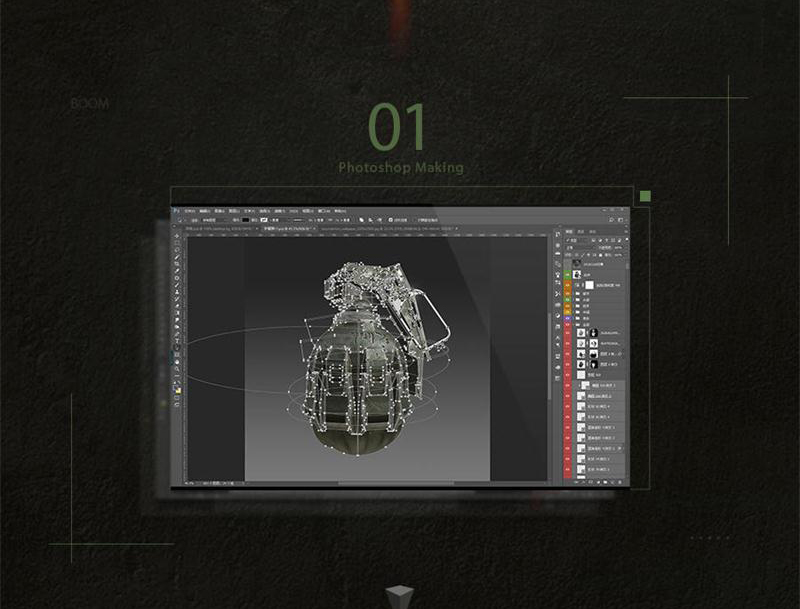Select the Pen tool in the toolbar
Screen dimensions: 800x609
177,333
